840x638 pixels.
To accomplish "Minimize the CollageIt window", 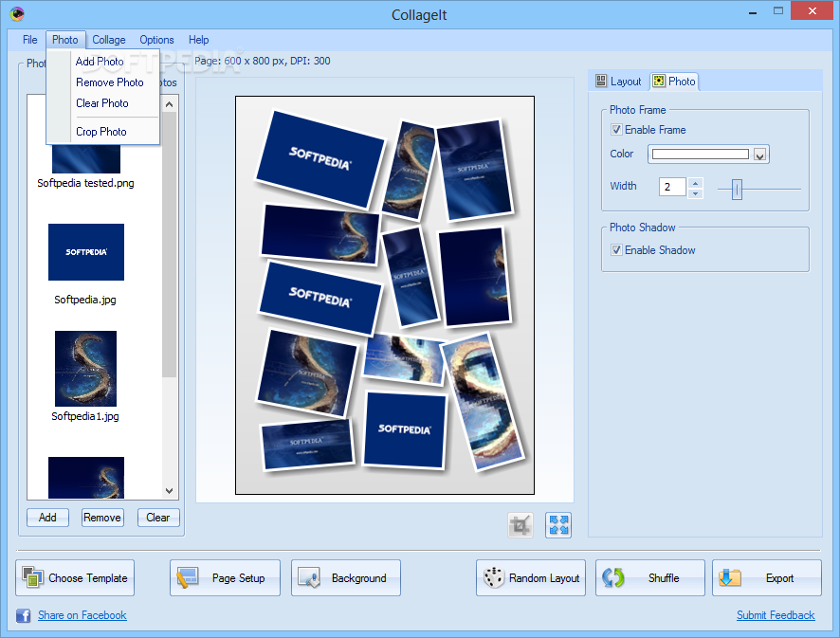I will click(x=753, y=11).
